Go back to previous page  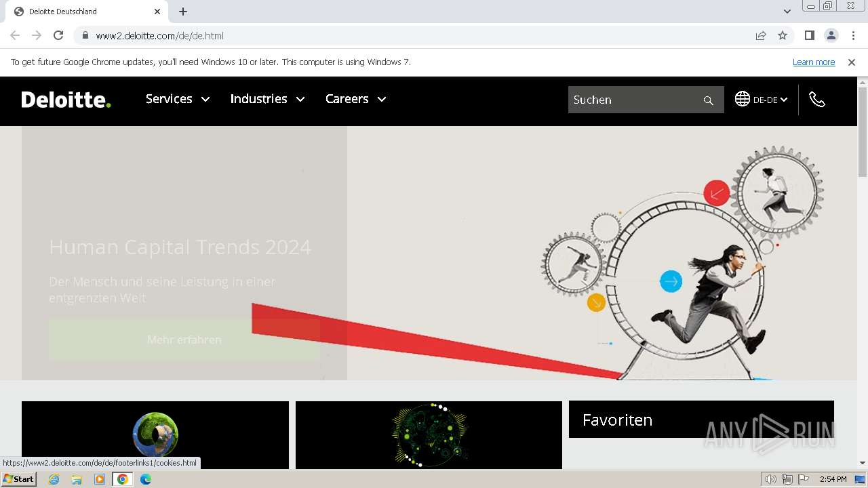tap(15, 35)
